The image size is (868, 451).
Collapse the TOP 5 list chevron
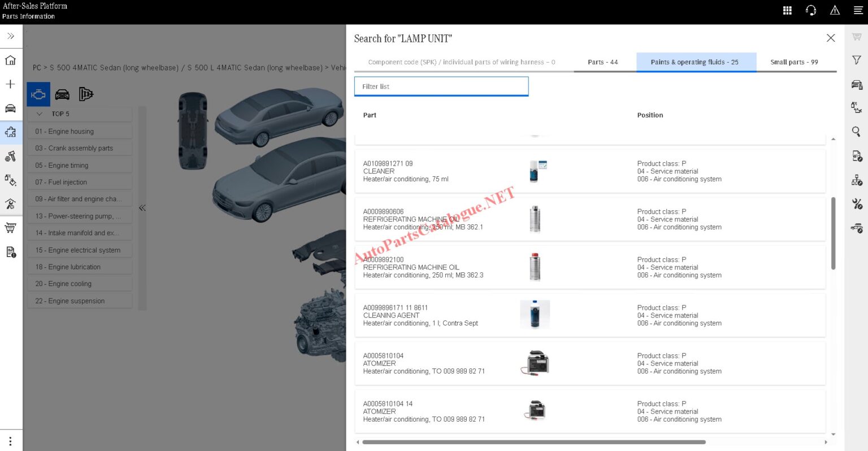coord(39,114)
